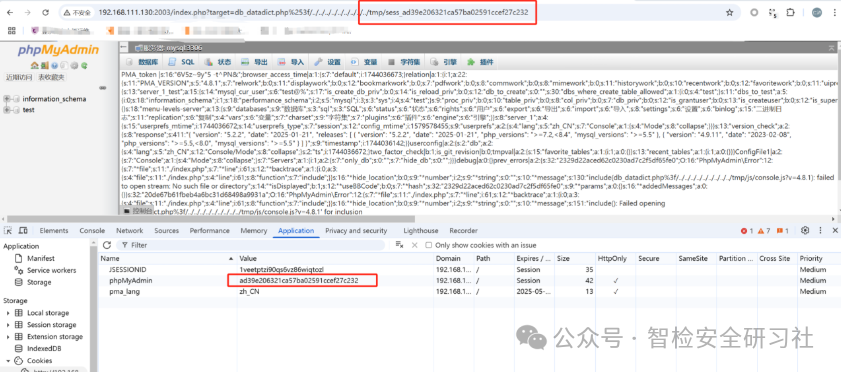Open the Chrome three-dot menu

(834, 12)
